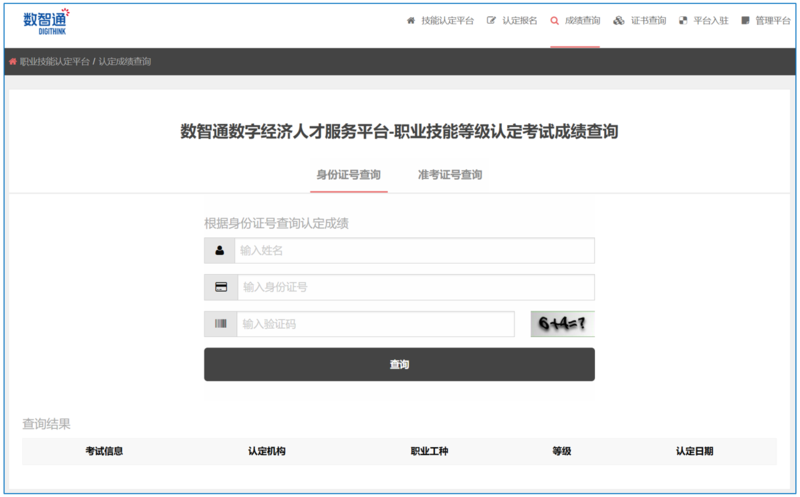Click the icon beside 证书查询
The image size is (800, 497).
[x=619, y=20]
